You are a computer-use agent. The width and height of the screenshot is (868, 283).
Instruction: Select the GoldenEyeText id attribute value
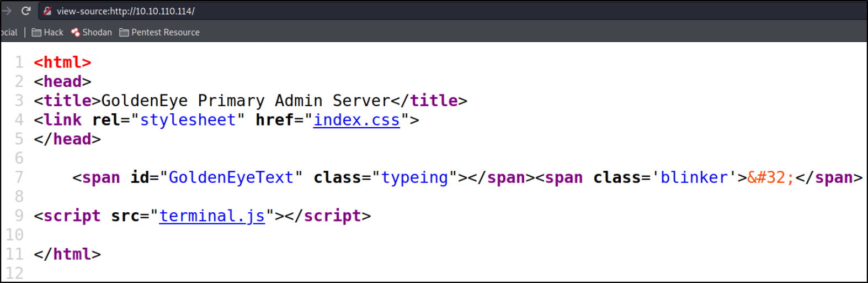(x=231, y=177)
